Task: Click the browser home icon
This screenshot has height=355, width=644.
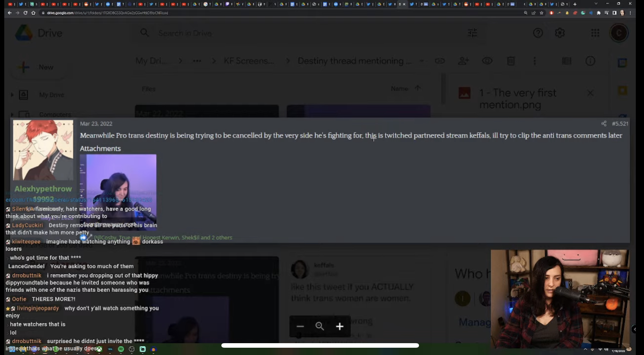Action: (33, 13)
